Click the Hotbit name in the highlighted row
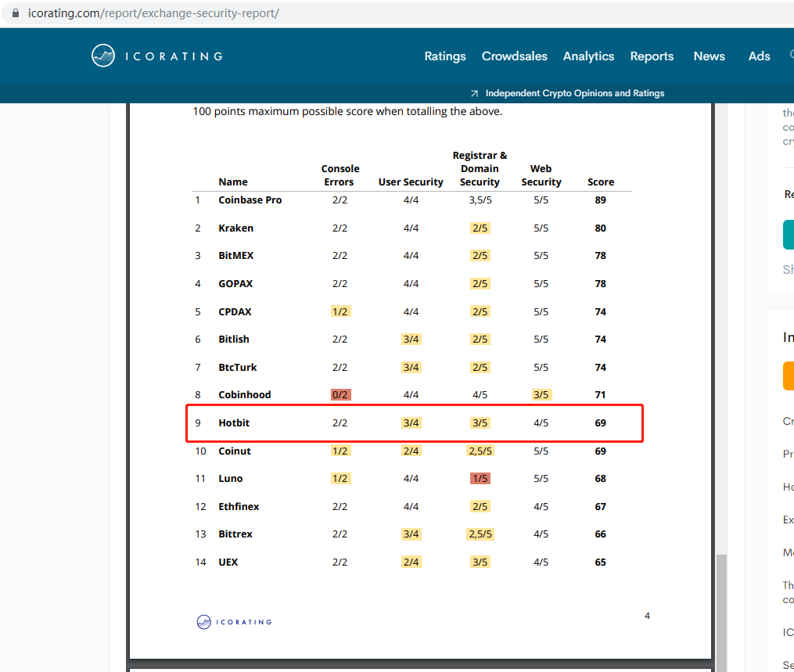This screenshot has width=794, height=672. [x=234, y=423]
